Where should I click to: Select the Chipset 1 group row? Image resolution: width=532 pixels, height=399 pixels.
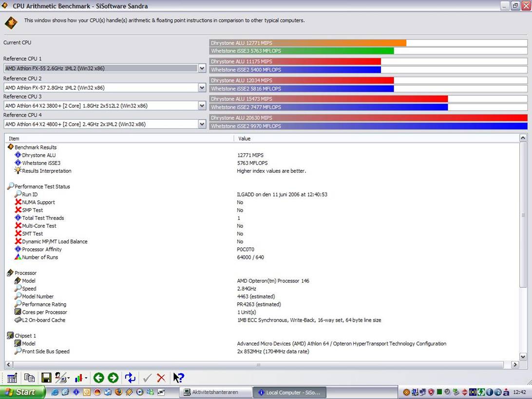pyautogui.click(x=25, y=336)
